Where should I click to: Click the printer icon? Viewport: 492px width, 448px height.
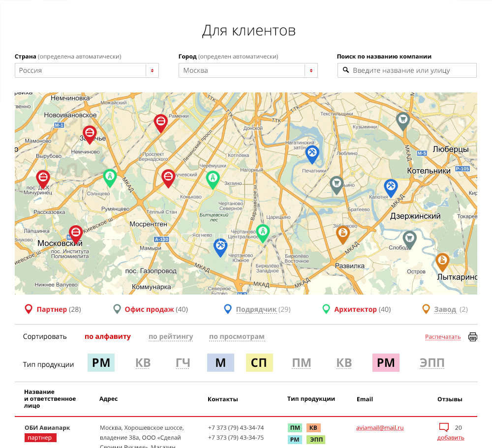pyautogui.click(x=473, y=337)
